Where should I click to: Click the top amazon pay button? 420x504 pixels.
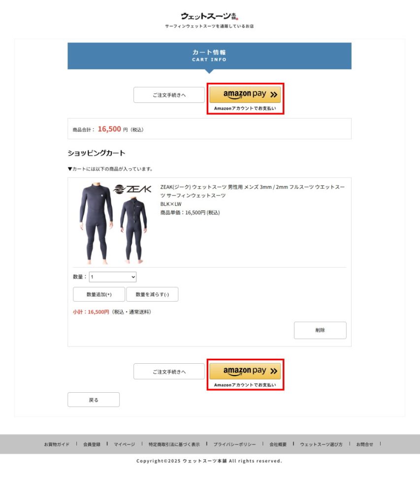click(x=245, y=94)
